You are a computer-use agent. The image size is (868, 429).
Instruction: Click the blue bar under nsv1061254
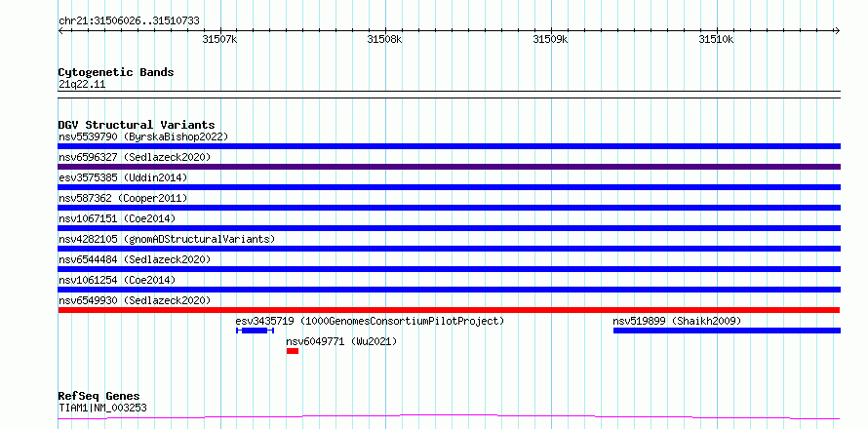pos(449,290)
